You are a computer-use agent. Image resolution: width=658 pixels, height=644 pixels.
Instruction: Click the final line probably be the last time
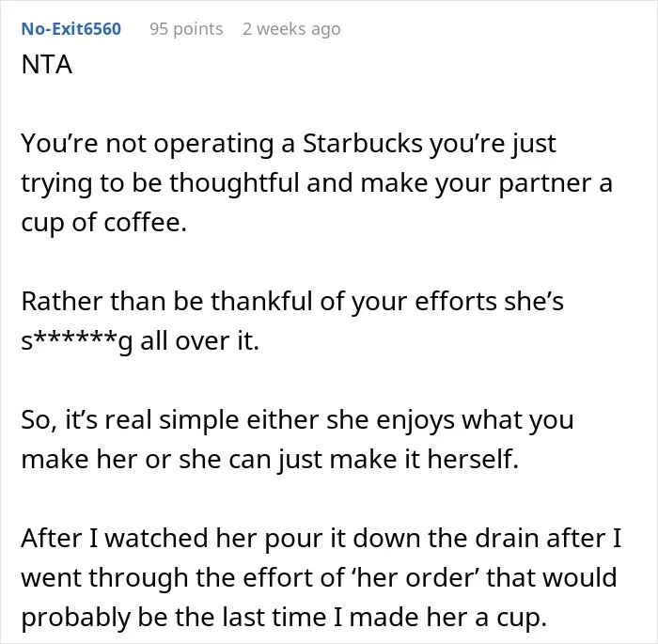coord(284,618)
